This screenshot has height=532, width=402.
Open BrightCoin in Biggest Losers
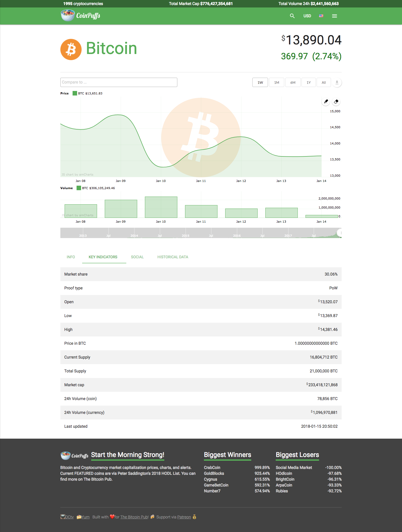tap(285, 479)
